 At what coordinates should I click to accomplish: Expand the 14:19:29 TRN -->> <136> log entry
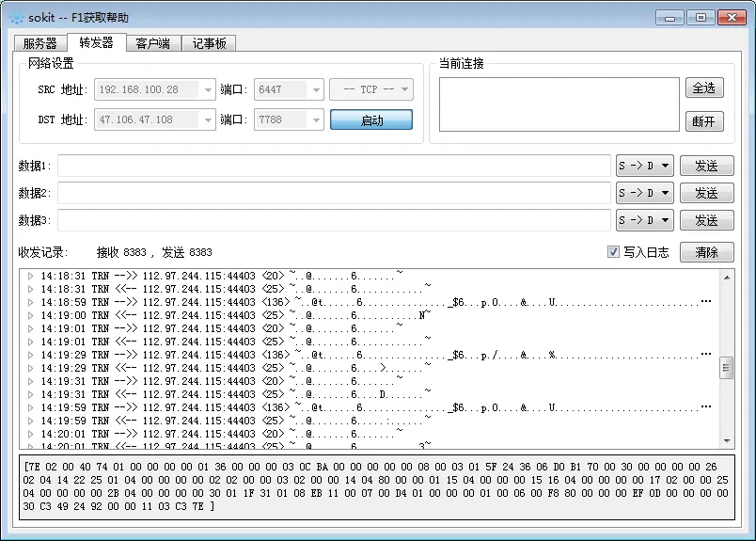(x=30, y=356)
